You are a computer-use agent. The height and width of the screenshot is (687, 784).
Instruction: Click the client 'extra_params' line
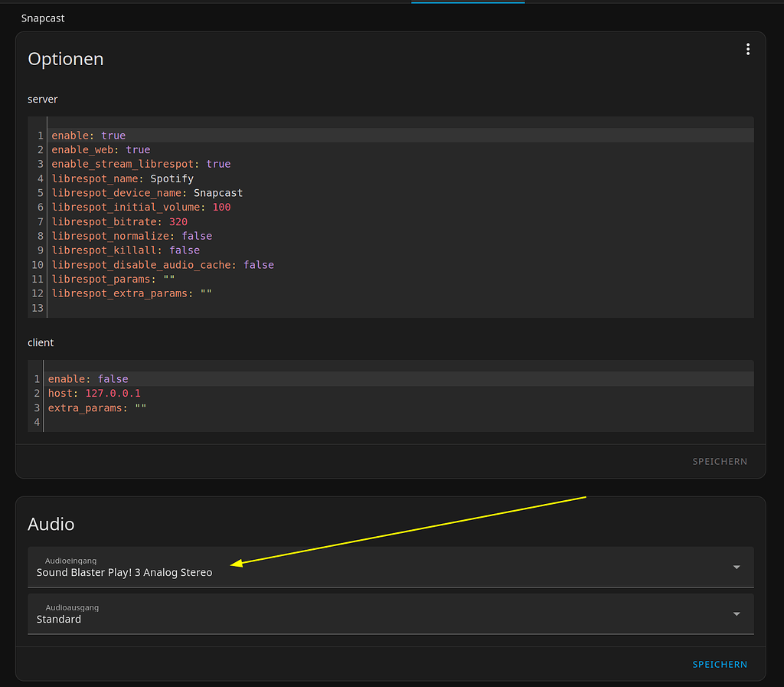96,408
